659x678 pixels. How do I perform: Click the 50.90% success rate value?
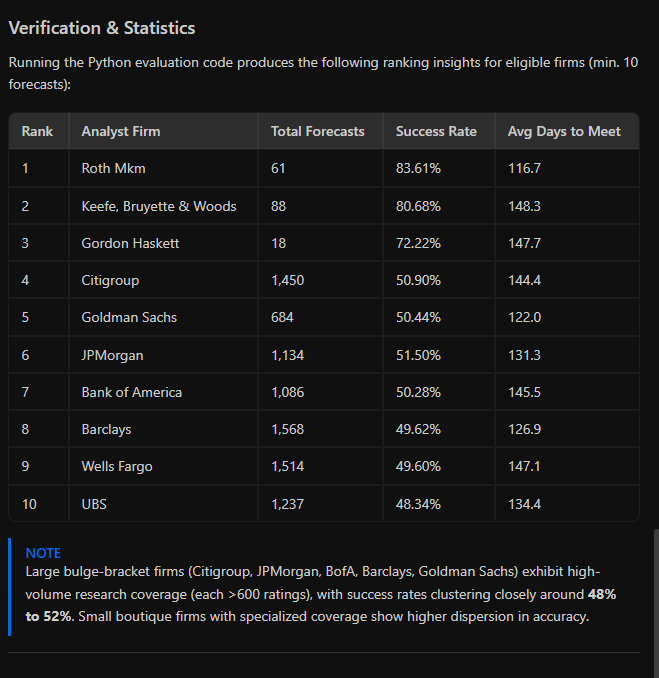[x=418, y=280]
